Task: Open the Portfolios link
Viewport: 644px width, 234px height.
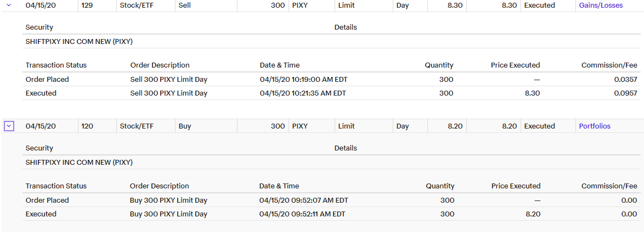Action: [595, 126]
